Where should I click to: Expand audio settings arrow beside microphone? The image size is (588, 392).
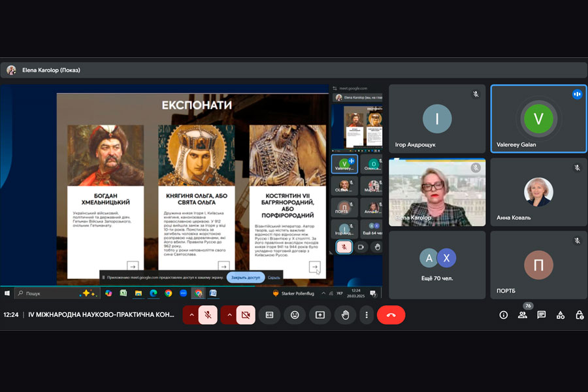point(191,315)
